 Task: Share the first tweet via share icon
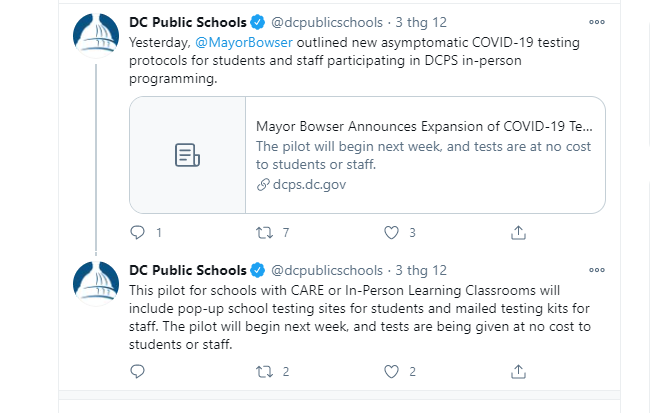[518, 233]
